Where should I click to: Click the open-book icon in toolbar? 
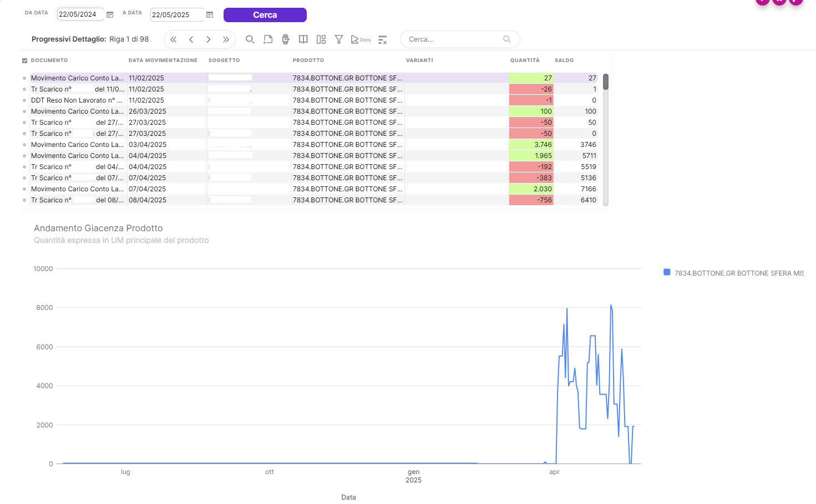coord(303,39)
